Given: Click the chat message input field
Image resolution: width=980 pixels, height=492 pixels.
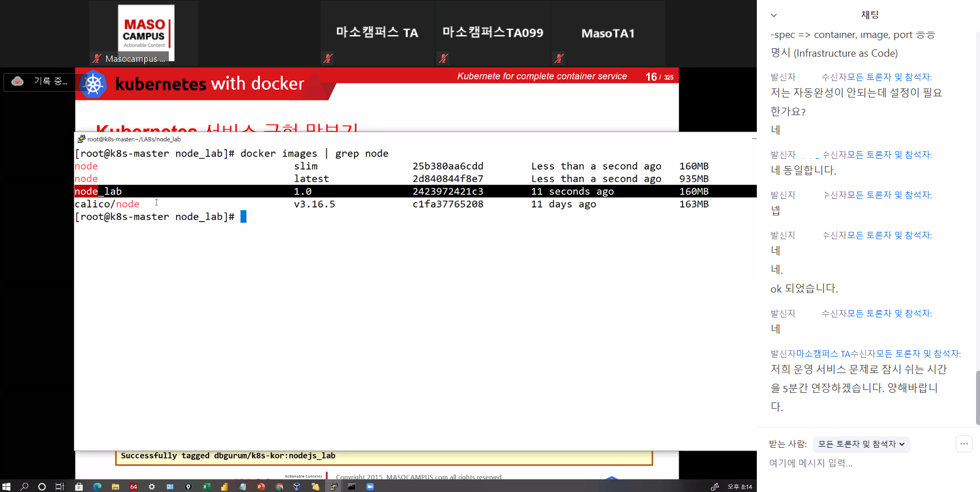Looking at the screenshot, I should tap(850, 463).
